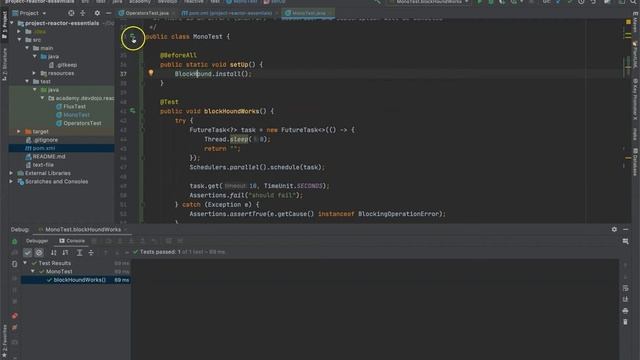
Task: Toggle show ignored tests button
Action: point(39,253)
